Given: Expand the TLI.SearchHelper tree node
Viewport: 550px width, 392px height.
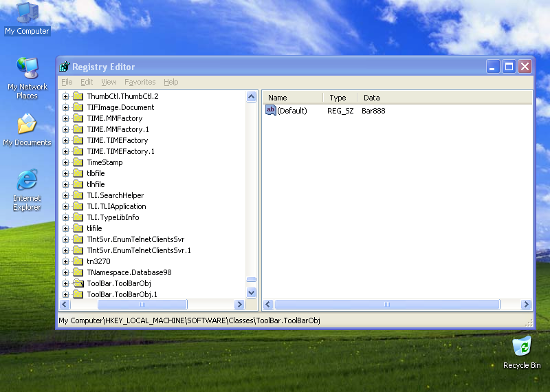Looking at the screenshot, I should 66,195.
